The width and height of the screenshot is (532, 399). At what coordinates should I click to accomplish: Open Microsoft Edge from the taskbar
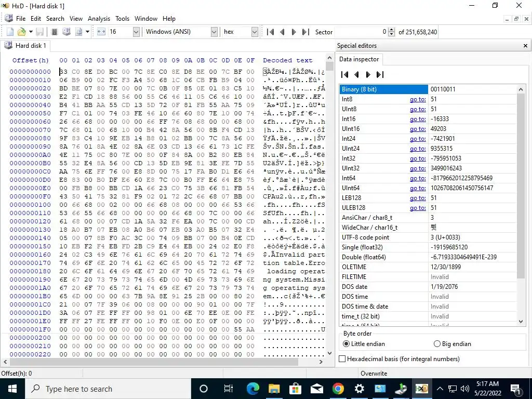click(x=253, y=389)
